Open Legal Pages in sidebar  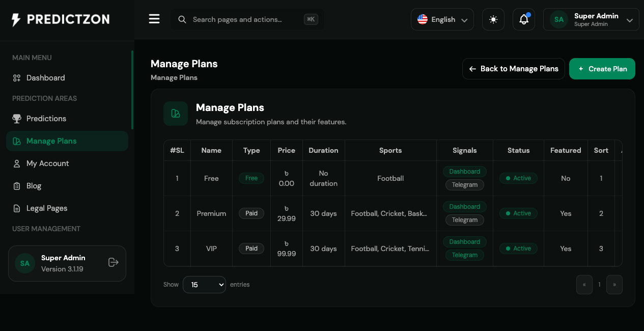[67, 208]
